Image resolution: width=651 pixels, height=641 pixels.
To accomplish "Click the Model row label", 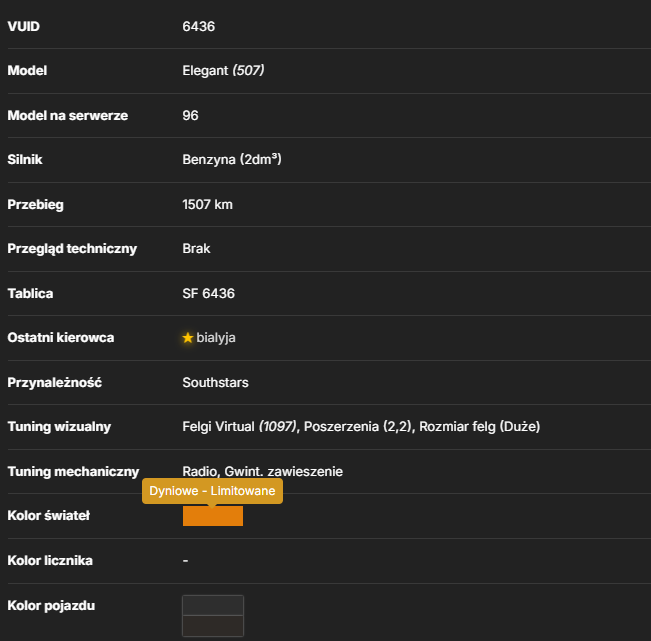I will tap(27, 71).
